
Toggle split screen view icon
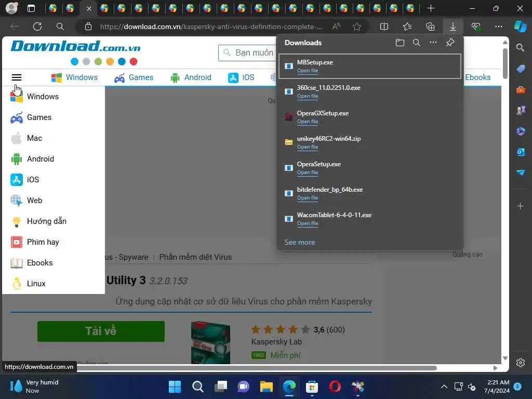(x=384, y=26)
